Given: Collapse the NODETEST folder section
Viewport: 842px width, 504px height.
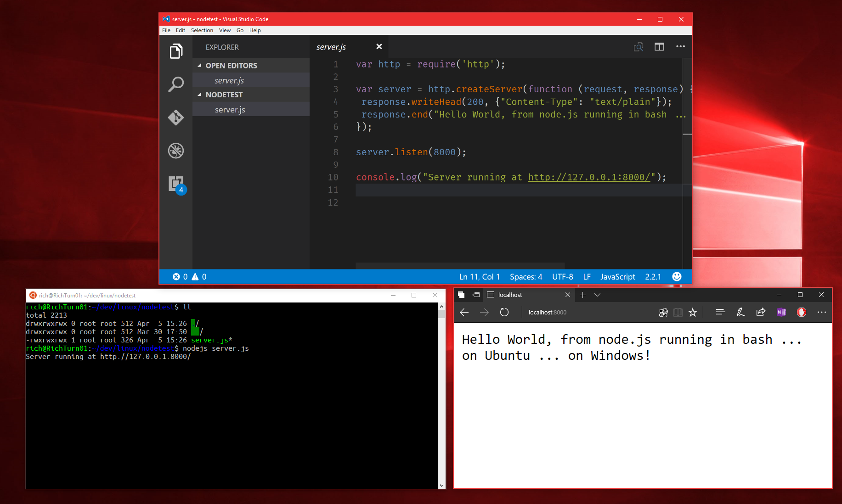Looking at the screenshot, I should click(200, 95).
